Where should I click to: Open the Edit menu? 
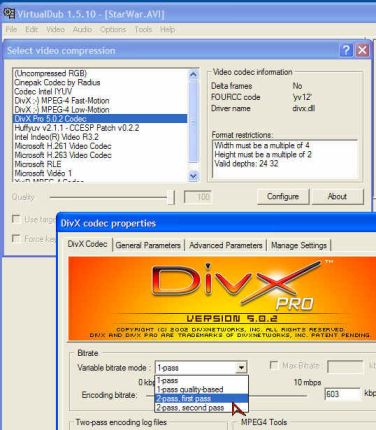click(32, 29)
